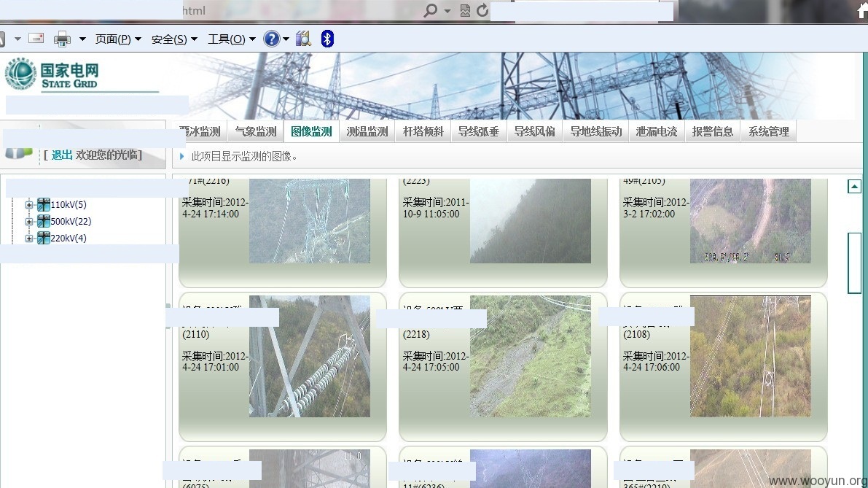Expand the 500kV(22) tree node

[x=28, y=222]
